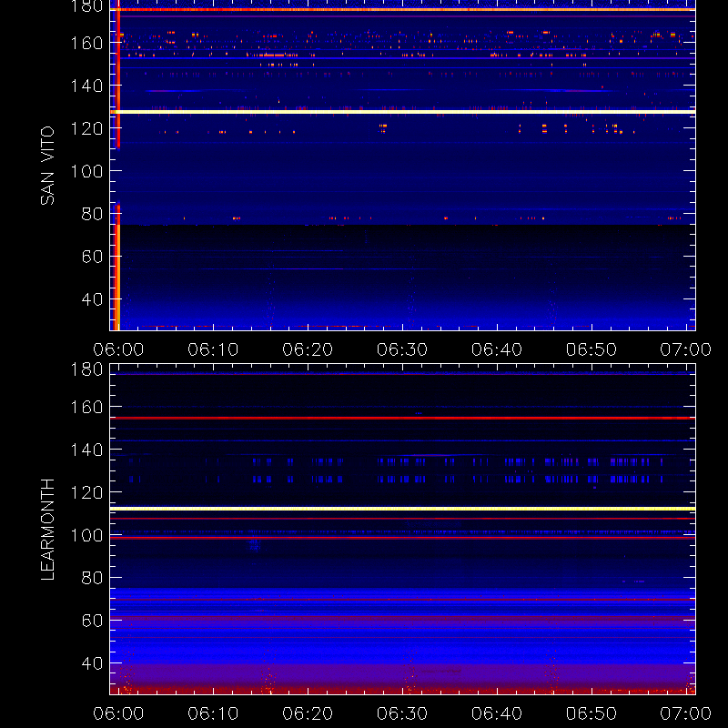Click 07:00 time label under San Vito plot

point(686,349)
